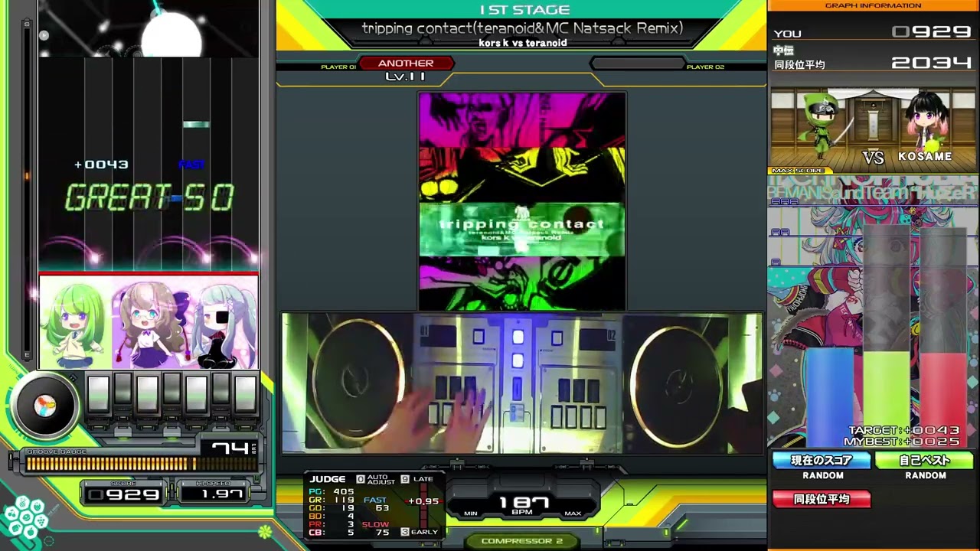Click the VS emblem between the avatars
This screenshot has width=980, height=551.
(874, 157)
